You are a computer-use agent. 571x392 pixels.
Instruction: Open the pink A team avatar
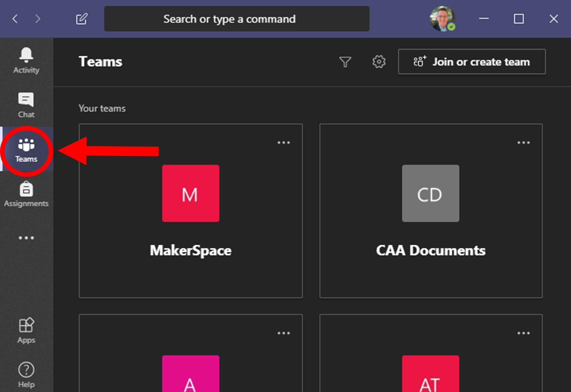click(x=191, y=373)
